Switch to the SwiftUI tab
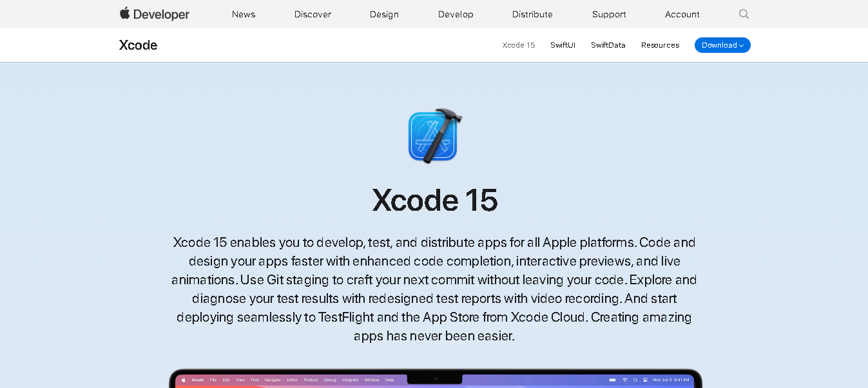868x388 pixels. click(x=563, y=45)
